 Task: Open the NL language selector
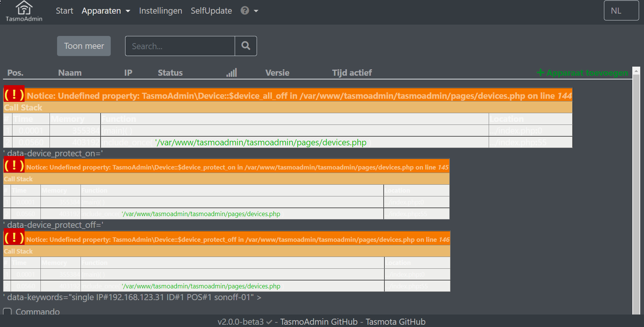[621, 11]
